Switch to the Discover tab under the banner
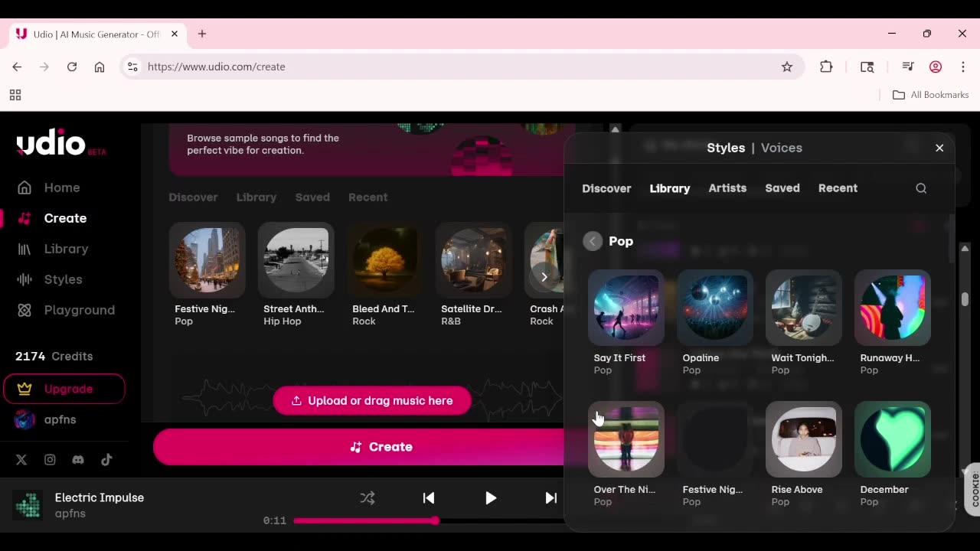980x551 pixels. click(193, 197)
